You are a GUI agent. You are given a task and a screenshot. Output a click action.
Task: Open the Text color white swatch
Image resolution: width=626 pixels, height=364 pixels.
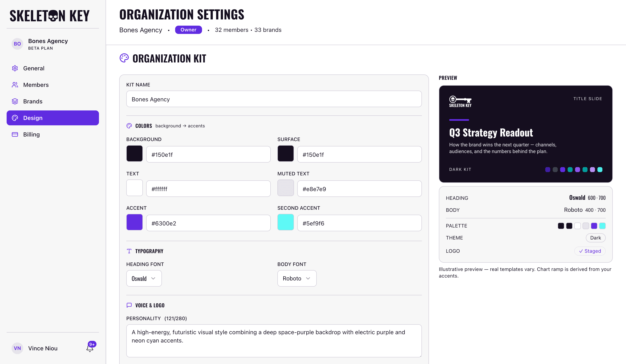click(x=134, y=188)
